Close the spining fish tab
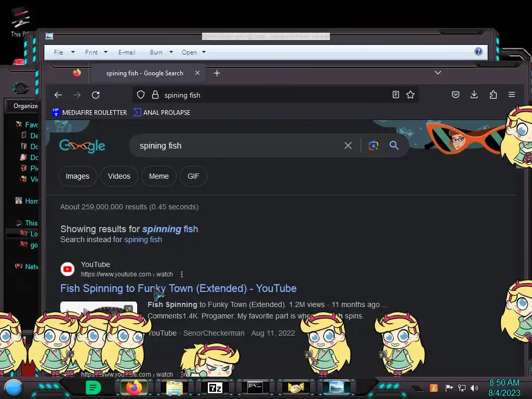 click(x=197, y=73)
